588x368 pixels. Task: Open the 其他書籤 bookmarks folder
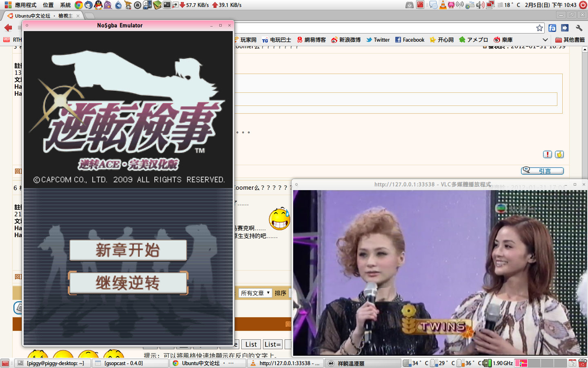pyautogui.click(x=570, y=40)
